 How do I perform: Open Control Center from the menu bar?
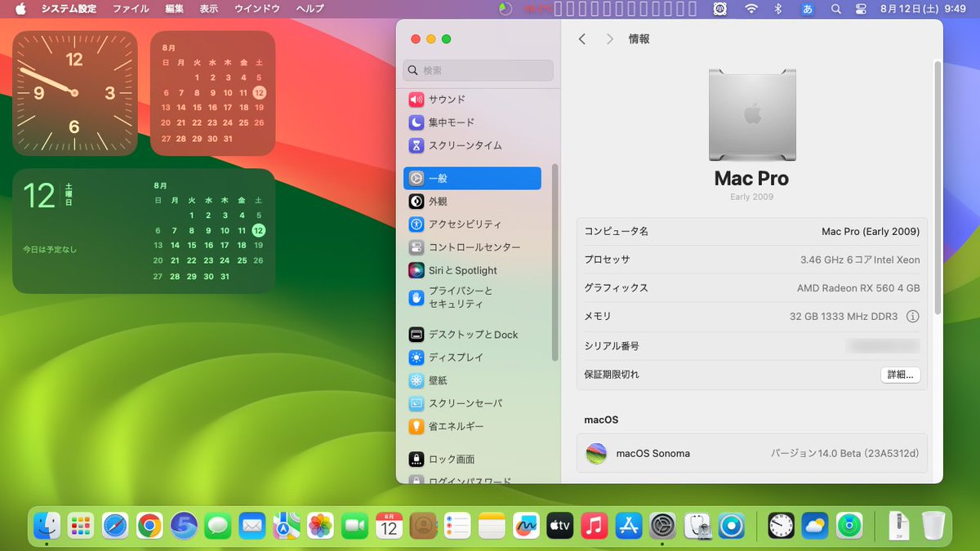860,9
